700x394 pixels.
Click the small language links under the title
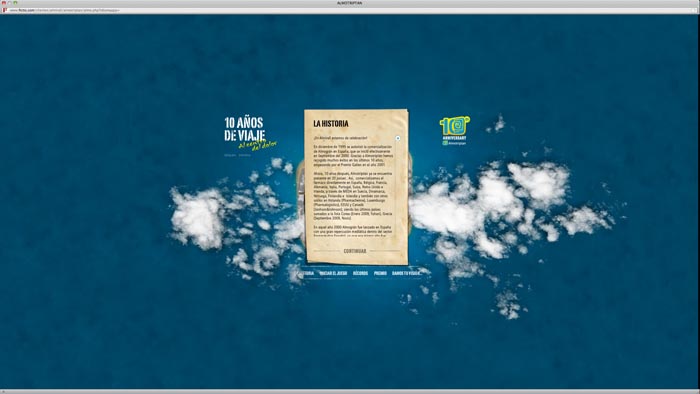click(237, 155)
